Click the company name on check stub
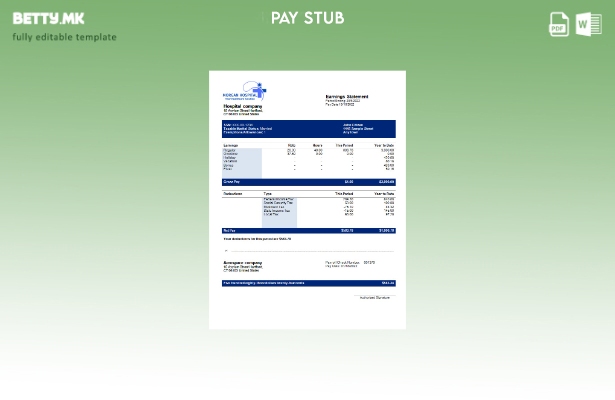Image resolution: width=615 pixels, height=400 pixels. 243,263
